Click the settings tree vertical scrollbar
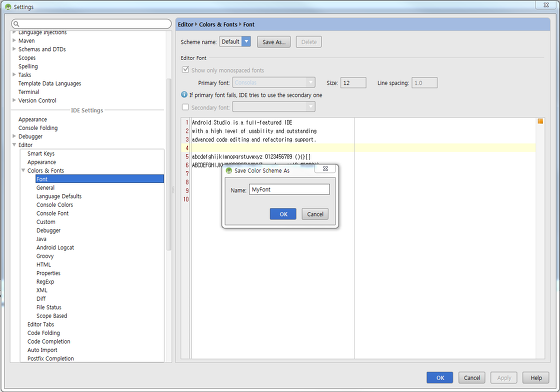This screenshot has width=560, height=392. point(169,164)
